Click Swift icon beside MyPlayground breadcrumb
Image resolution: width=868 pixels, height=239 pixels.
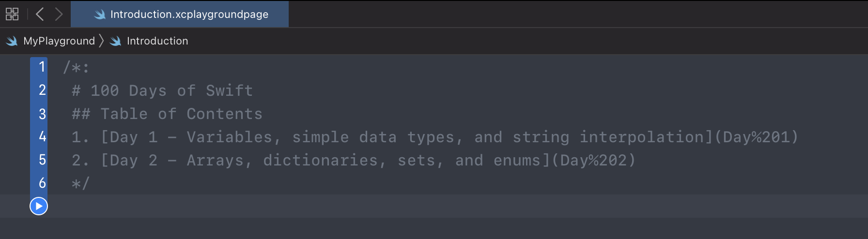(12, 41)
